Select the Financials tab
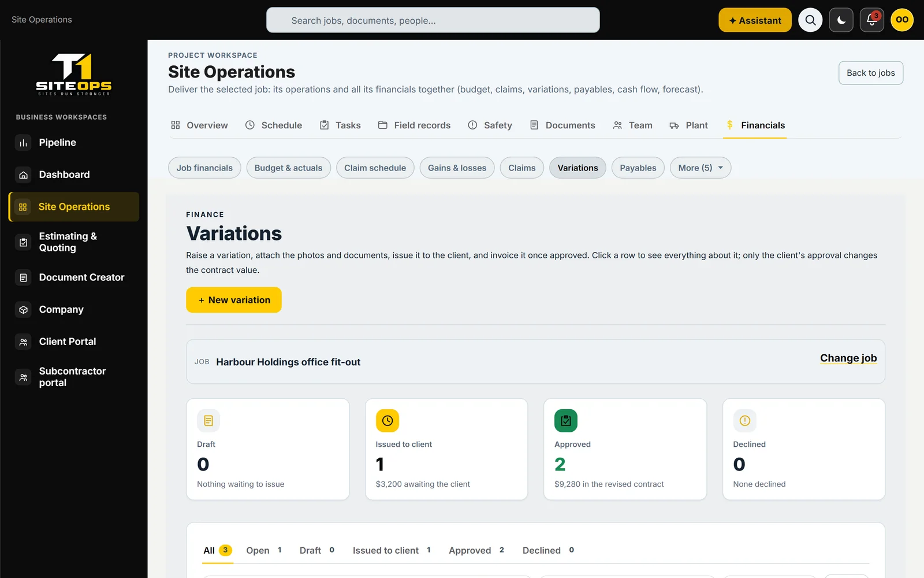 click(x=755, y=125)
